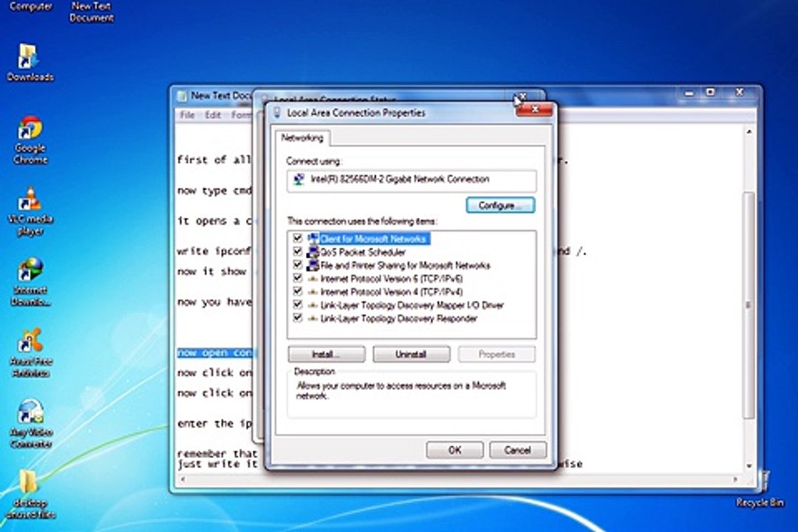The image size is (798, 532).
Task: Uncheck Client for Microsoft Networks
Action: [x=298, y=238]
